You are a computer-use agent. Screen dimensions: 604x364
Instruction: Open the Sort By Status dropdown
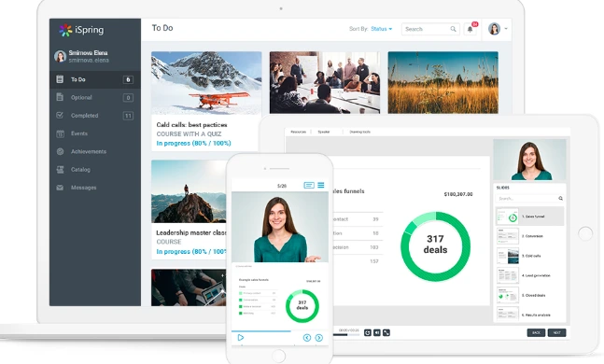(x=382, y=29)
